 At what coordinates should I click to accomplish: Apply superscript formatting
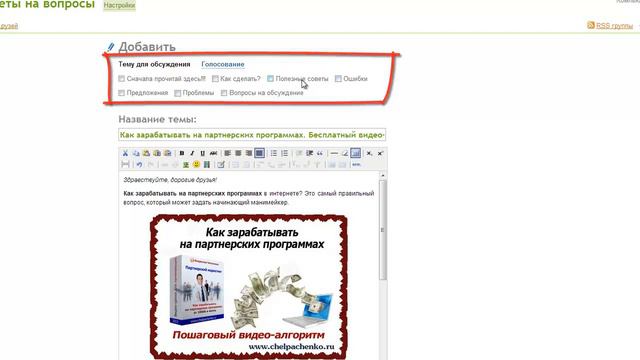[x=380, y=153]
